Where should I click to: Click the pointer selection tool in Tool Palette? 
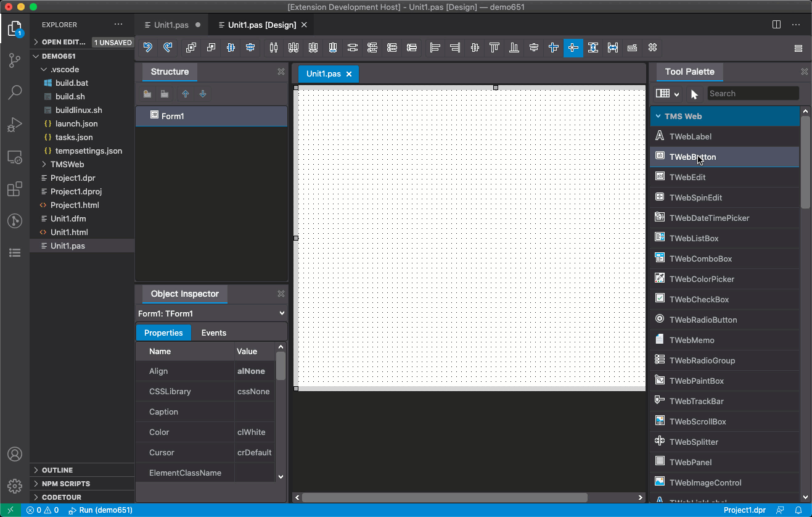coord(695,94)
